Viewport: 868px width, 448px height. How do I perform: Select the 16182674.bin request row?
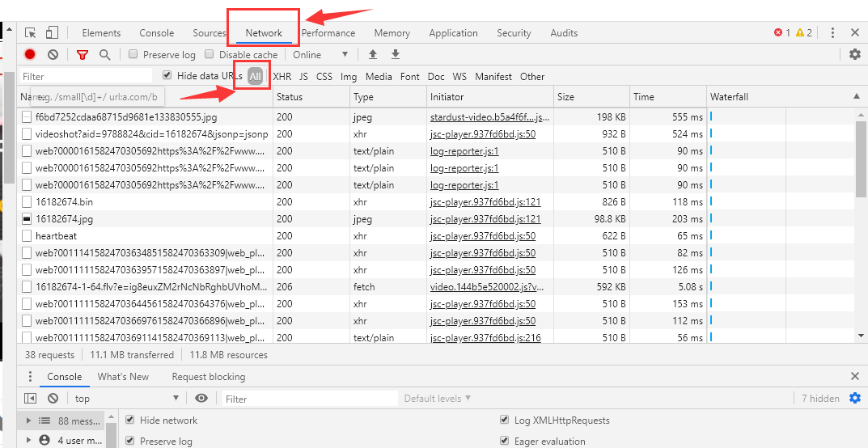point(362,202)
